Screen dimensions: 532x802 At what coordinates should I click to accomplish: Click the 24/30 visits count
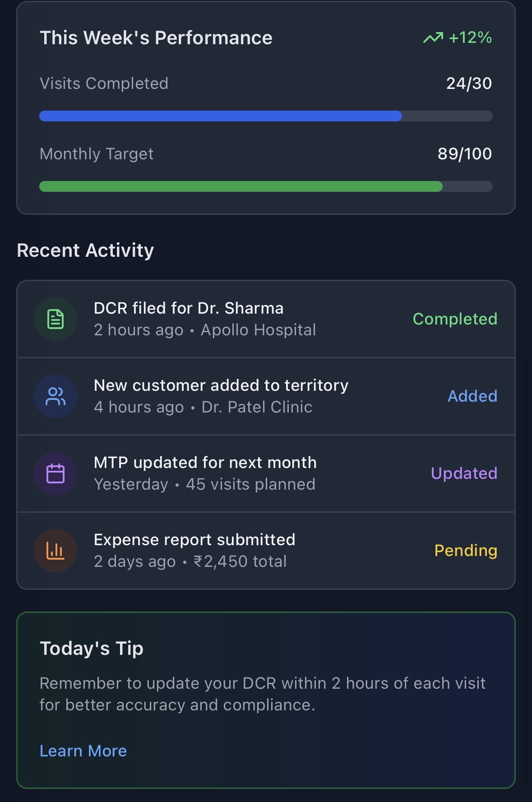point(469,83)
